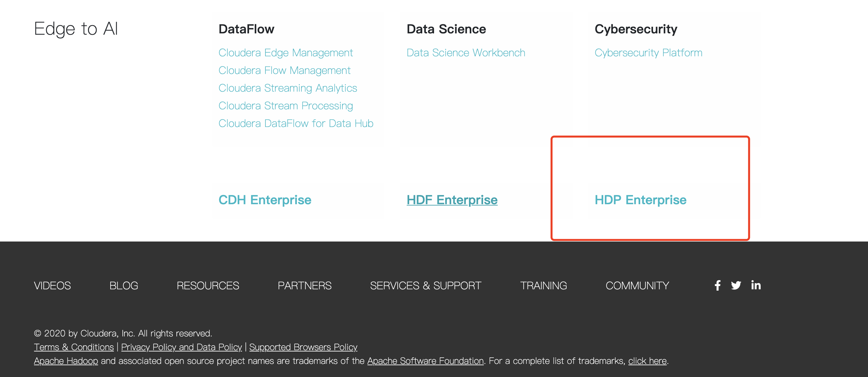The height and width of the screenshot is (377, 868).
Task: Open Cloudera Flow Management link
Action: pyautogui.click(x=284, y=70)
